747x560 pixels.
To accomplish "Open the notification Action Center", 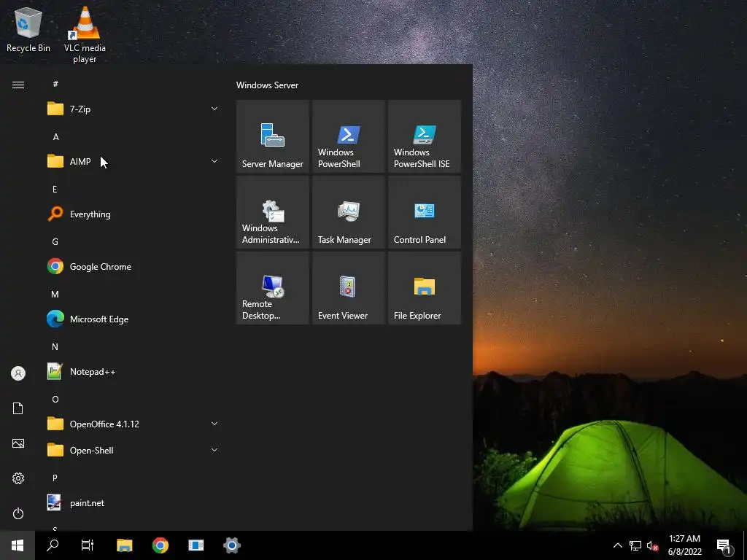I will tap(724, 545).
